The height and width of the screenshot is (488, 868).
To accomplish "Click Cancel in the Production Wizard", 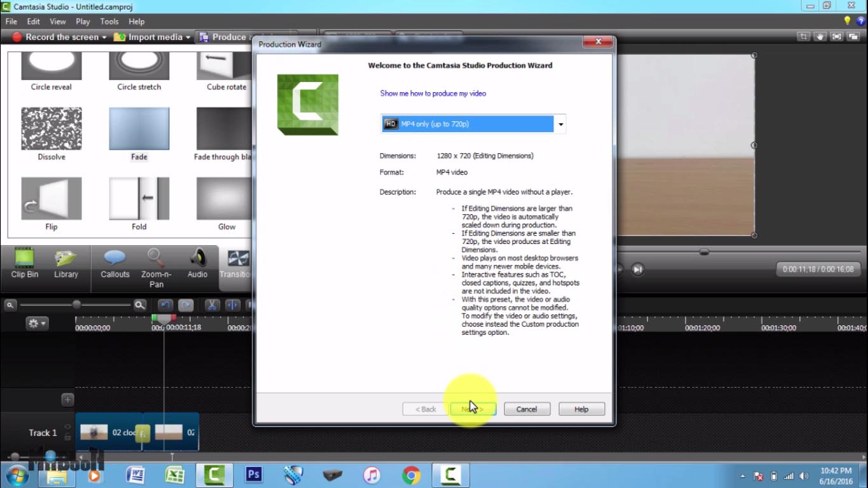I will 527,409.
